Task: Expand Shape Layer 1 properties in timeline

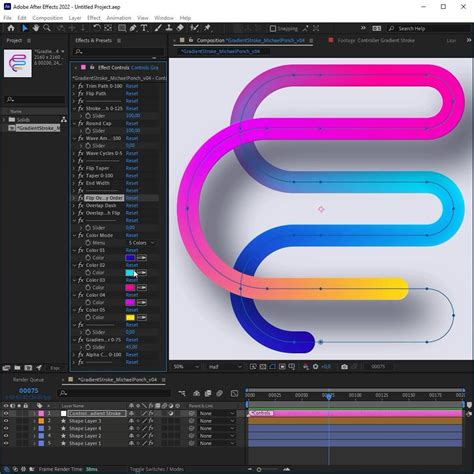Action: click(34, 443)
